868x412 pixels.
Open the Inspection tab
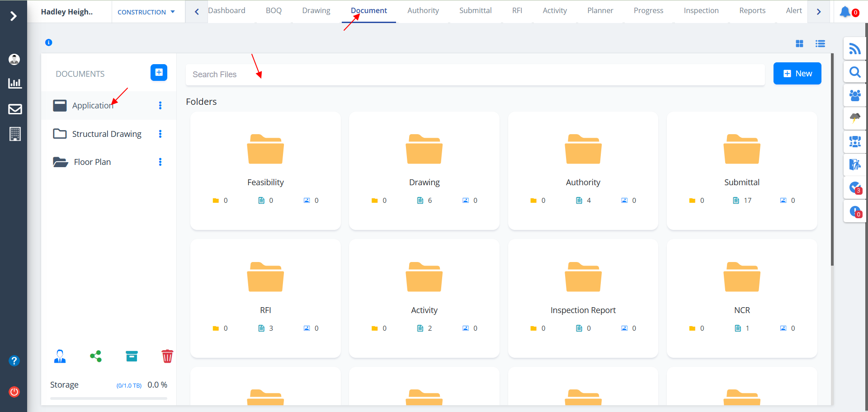pos(701,11)
